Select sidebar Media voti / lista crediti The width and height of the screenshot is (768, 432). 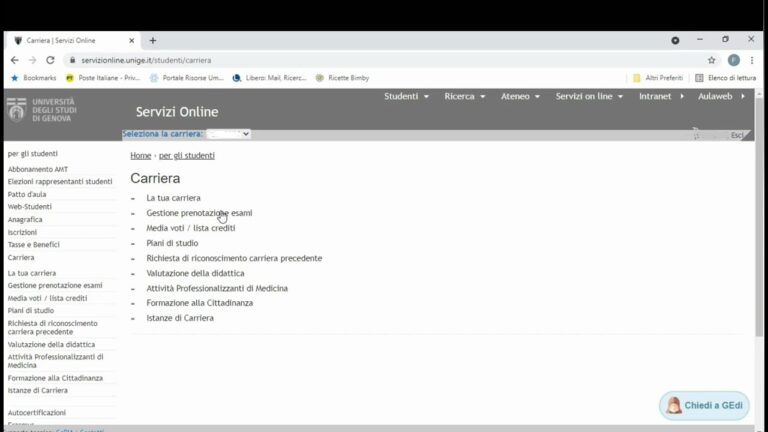pos(48,298)
